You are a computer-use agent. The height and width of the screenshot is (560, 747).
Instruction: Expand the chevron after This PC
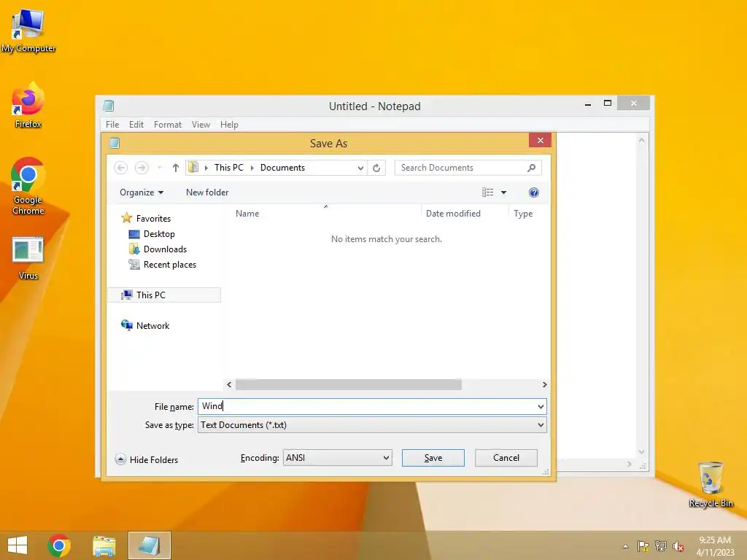tap(252, 168)
